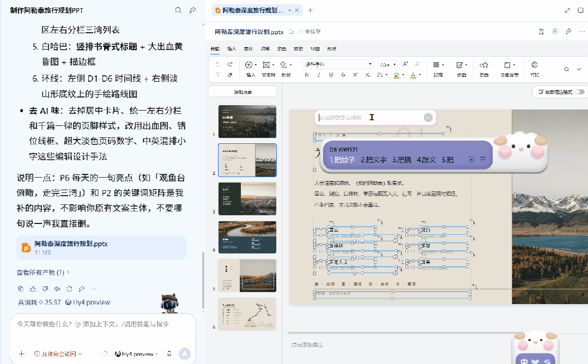Search within the editor toolbar
This screenshot has width=588, height=364.
coord(566,69)
